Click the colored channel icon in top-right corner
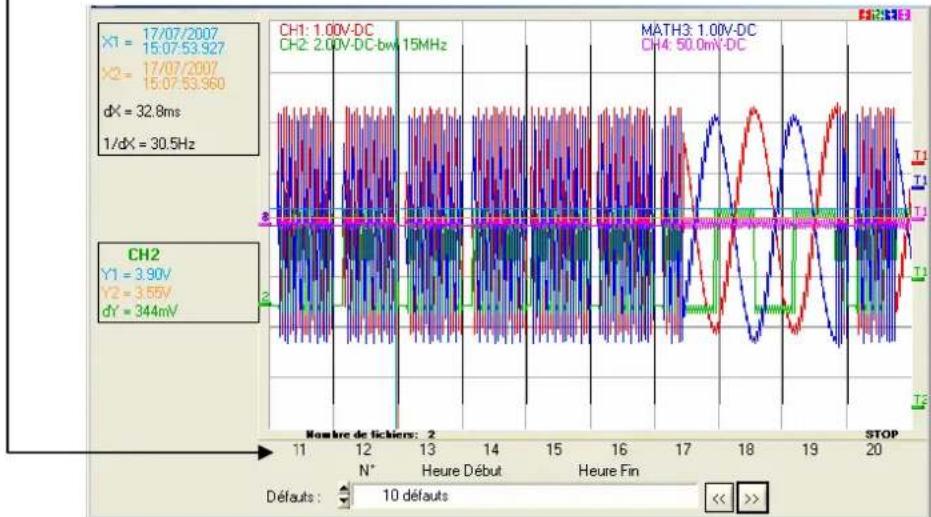The image size is (931, 517). pos(885,15)
